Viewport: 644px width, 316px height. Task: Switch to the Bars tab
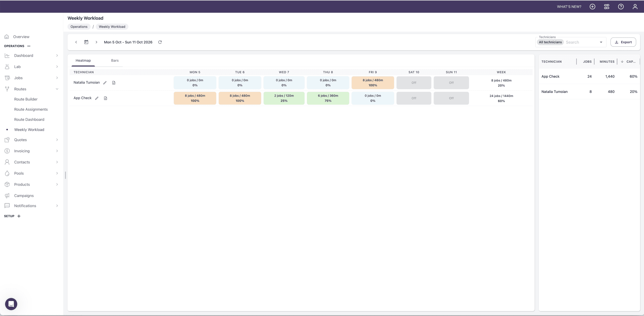coord(115,60)
